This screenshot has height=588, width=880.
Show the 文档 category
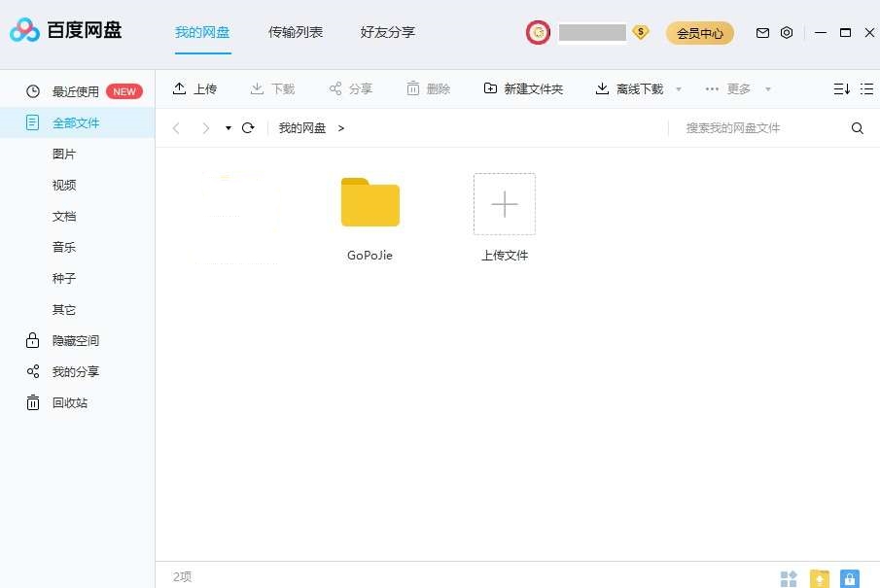point(64,216)
